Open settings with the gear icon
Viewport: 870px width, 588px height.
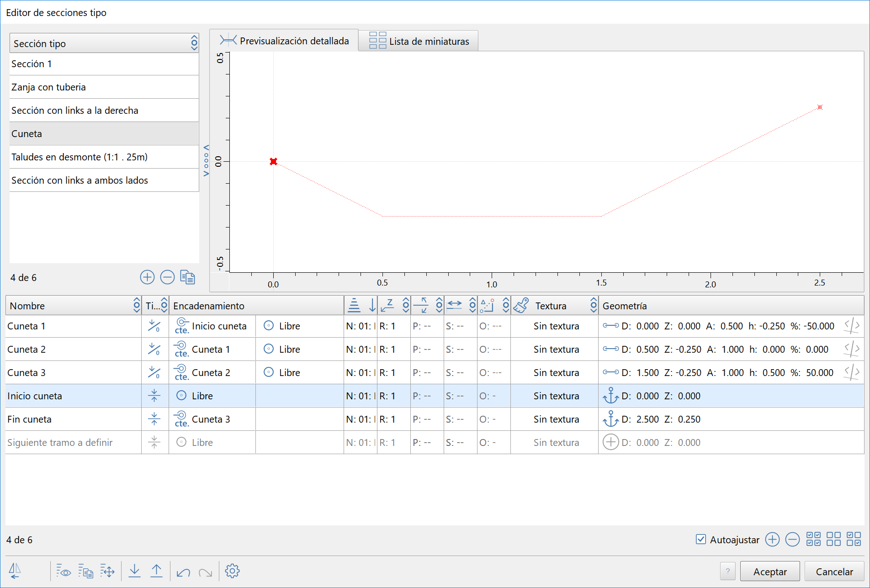coord(232,571)
